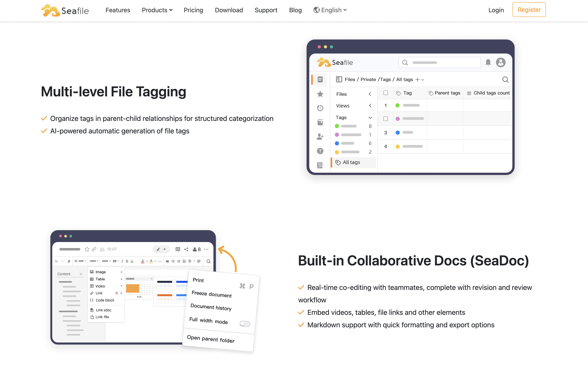Navigate to the Support page
This screenshot has width=588, height=368.
coord(266,10)
